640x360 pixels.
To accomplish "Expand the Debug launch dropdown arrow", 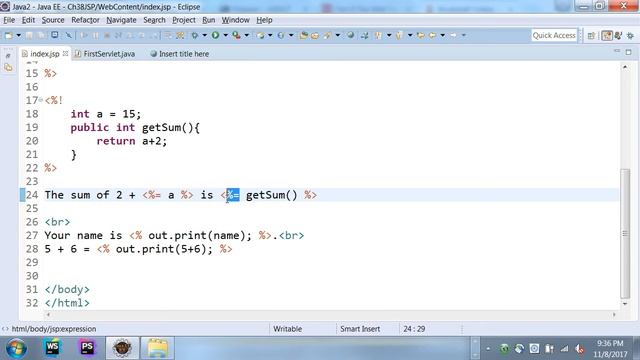I will tap(204, 36).
